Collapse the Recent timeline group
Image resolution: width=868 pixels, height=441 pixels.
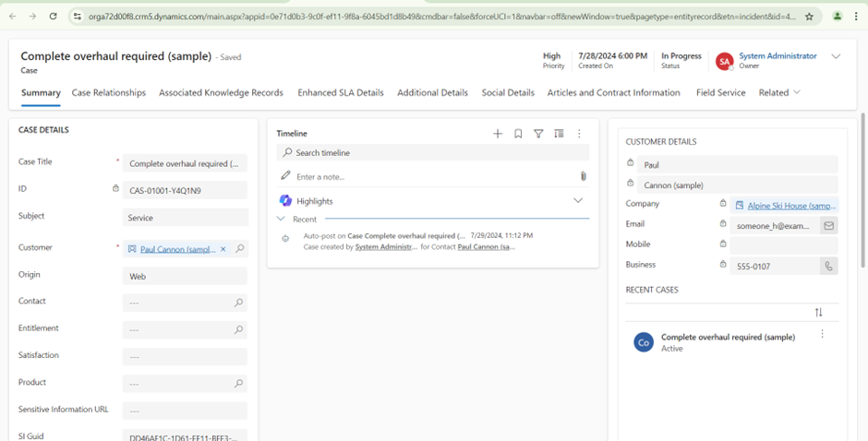click(282, 220)
